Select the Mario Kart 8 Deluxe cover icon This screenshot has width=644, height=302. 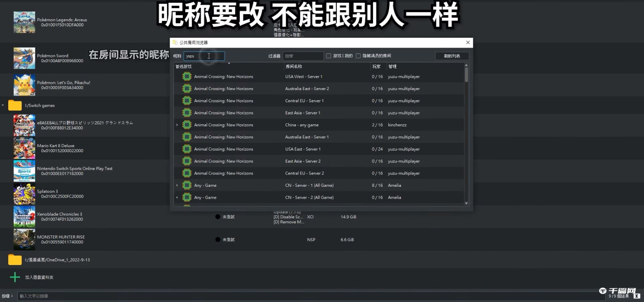pyautogui.click(x=24, y=148)
